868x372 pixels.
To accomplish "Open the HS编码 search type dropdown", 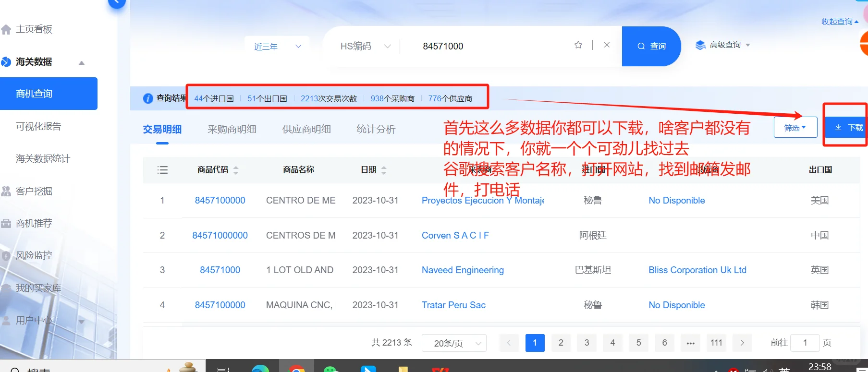I will click(365, 46).
